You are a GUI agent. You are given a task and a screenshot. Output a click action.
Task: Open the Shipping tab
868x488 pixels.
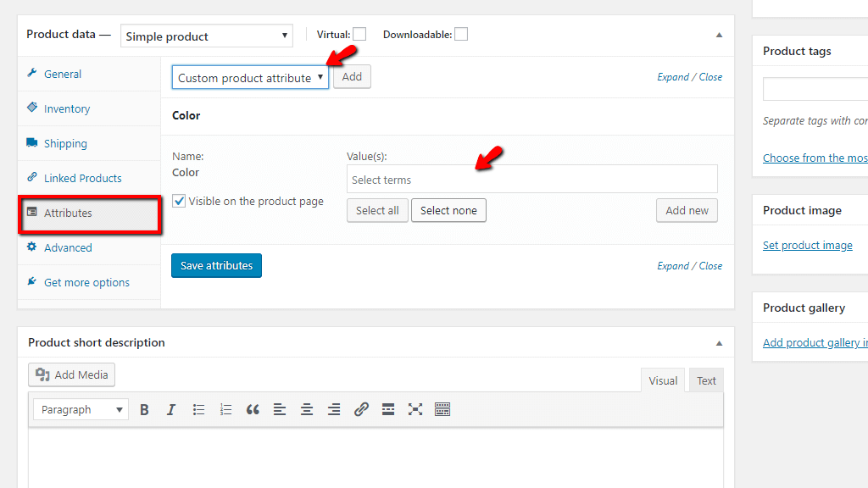pos(89,144)
